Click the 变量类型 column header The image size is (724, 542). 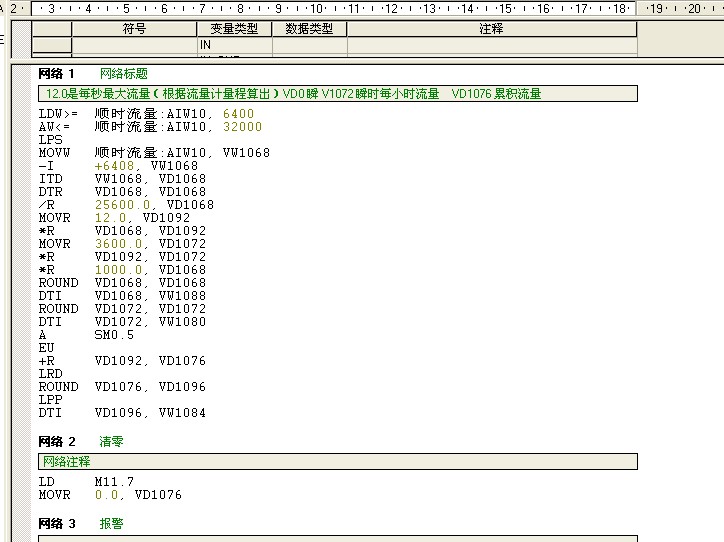[234, 29]
